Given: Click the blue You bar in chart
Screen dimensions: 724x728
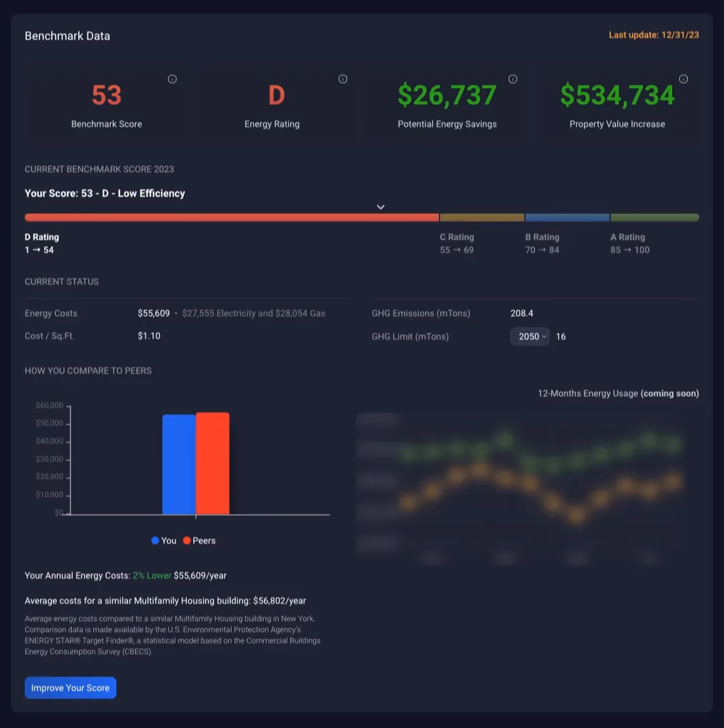Looking at the screenshot, I should point(179,464).
